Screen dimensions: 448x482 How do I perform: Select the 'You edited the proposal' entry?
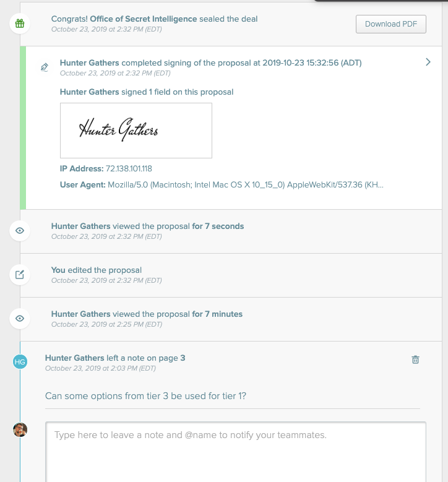231,275
